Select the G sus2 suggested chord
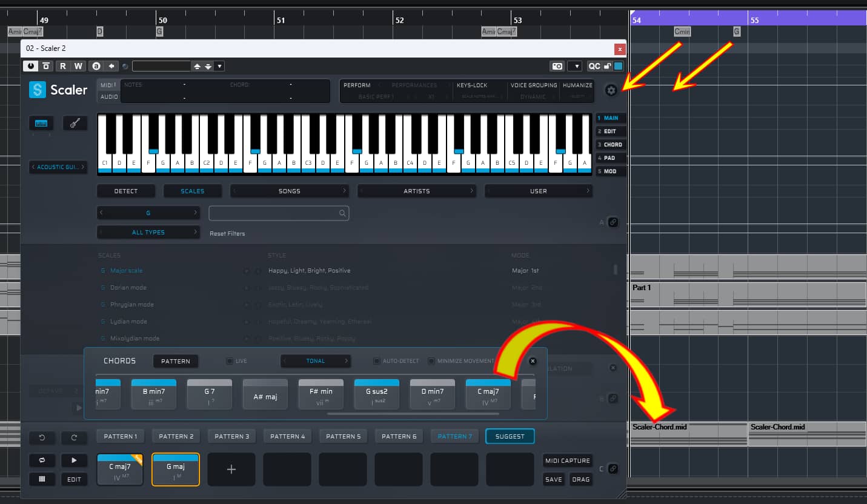 [376, 394]
